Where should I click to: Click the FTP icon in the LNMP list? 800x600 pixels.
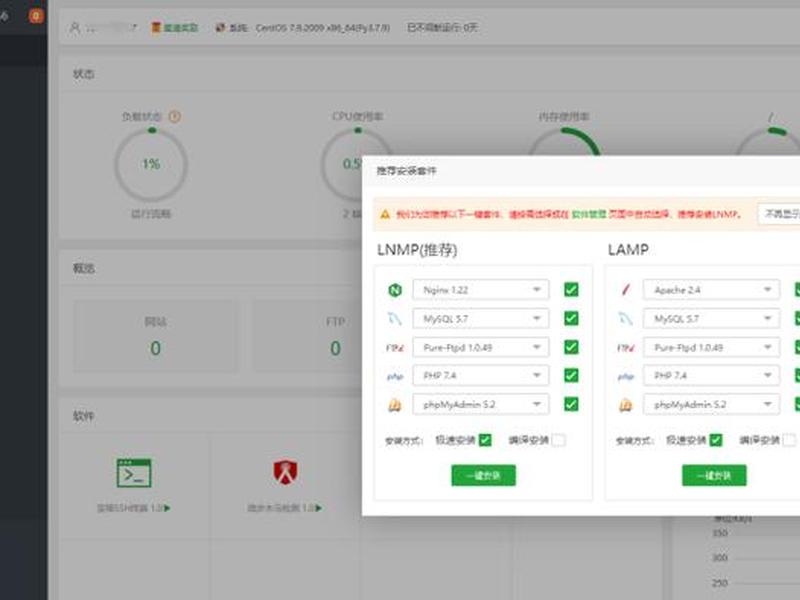point(395,348)
